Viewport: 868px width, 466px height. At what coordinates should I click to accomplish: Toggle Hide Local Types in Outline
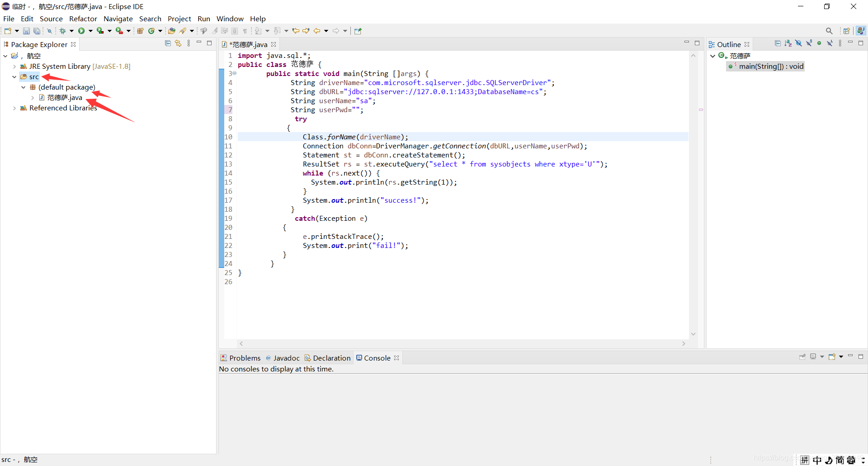click(x=830, y=43)
